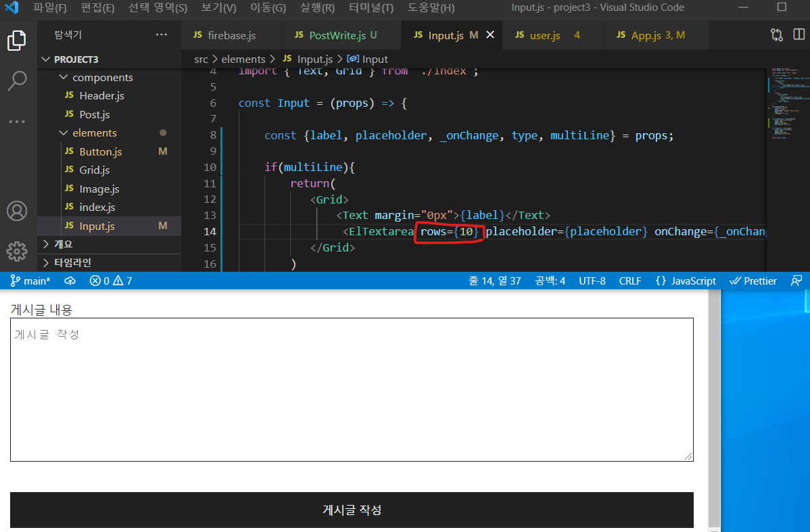Collapse the elements folder

tap(109, 133)
